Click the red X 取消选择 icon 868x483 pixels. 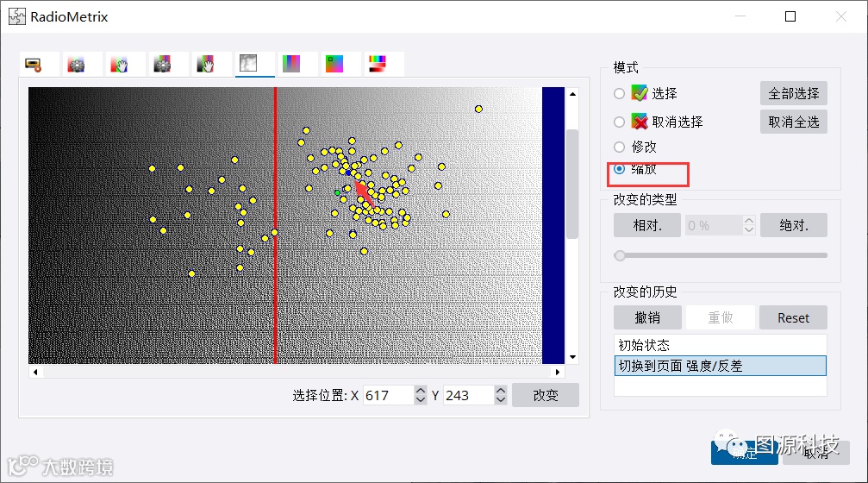pos(640,122)
